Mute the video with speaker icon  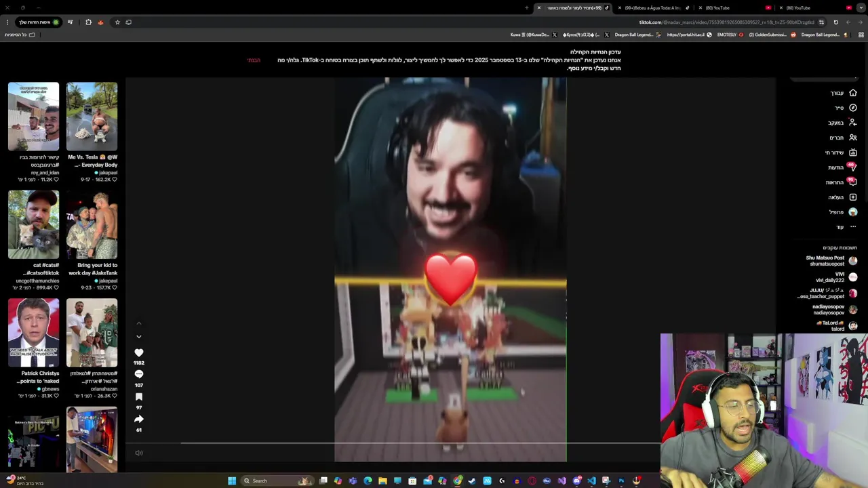pos(139,453)
